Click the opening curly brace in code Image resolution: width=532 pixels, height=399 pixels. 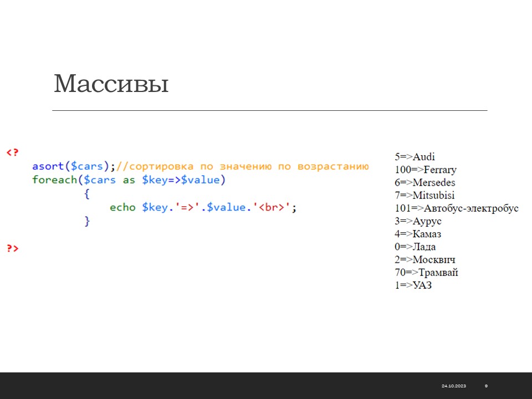point(86,194)
